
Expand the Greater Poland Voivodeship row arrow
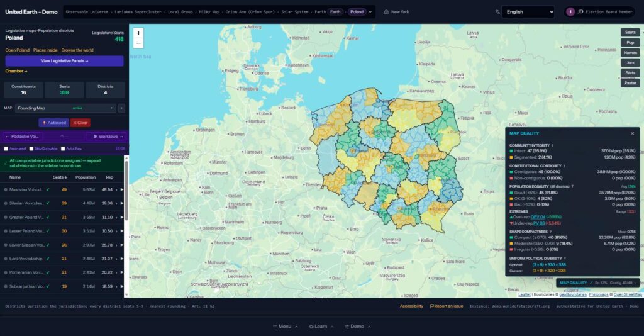pos(121,217)
